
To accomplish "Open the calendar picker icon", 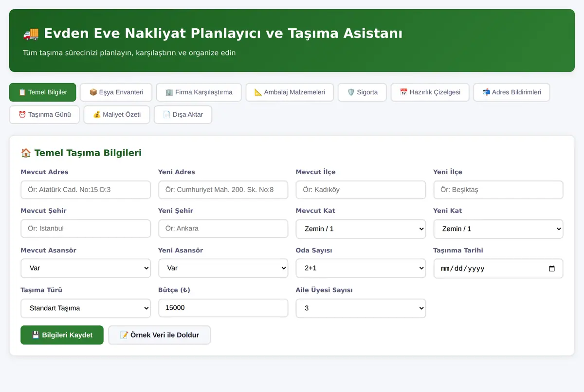I will click(x=552, y=268).
